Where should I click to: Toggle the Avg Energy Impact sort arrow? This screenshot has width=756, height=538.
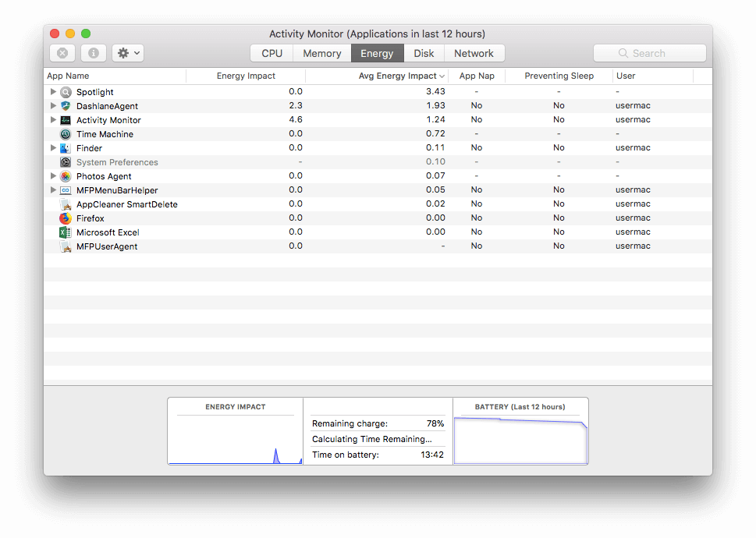442,76
